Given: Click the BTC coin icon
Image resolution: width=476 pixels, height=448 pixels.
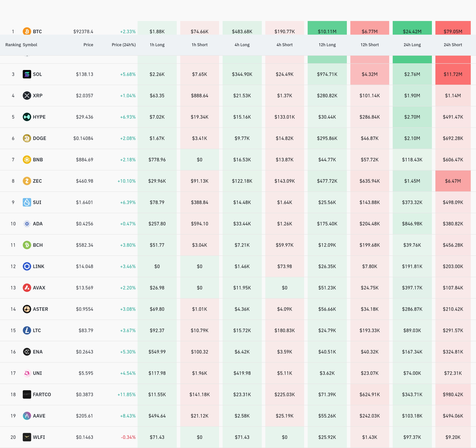Looking at the screenshot, I should coord(27,31).
